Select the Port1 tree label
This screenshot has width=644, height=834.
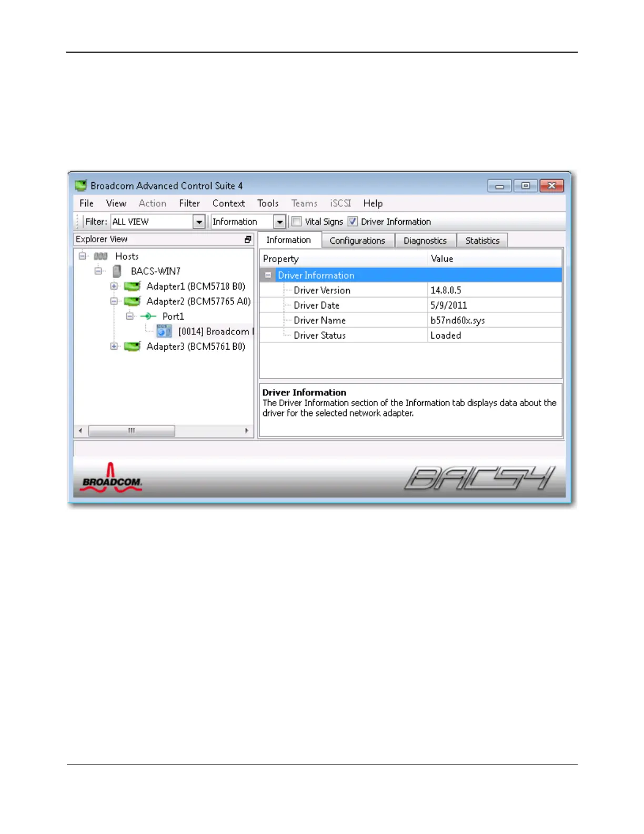[x=173, y=316]
